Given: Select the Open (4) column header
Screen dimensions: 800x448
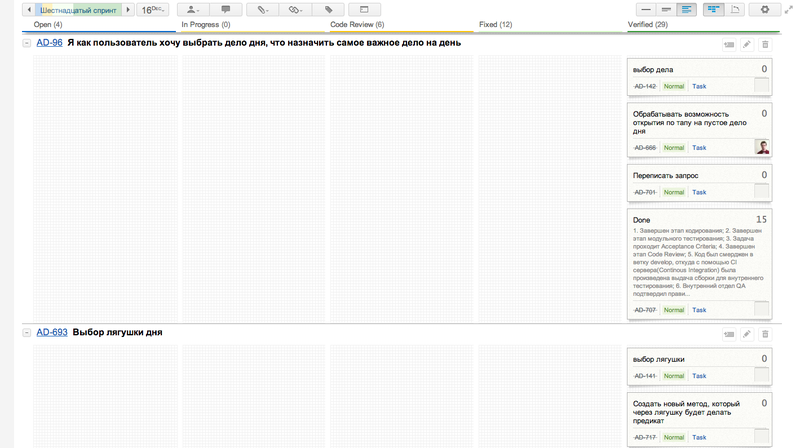Looking at the screenshot, I should (48, 24).
